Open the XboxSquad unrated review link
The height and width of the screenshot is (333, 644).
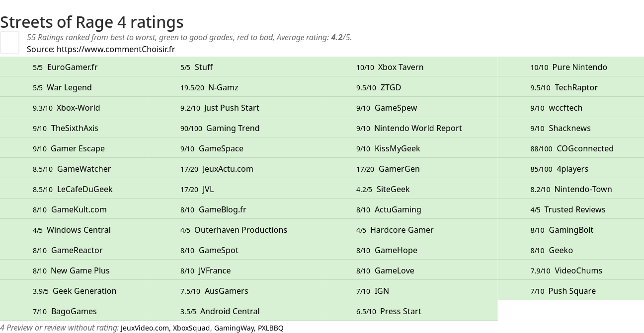point(192,328)
